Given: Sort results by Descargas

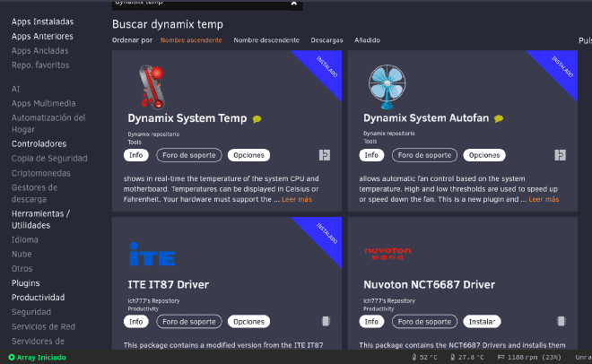Looking at the screenshot, I should pyautogui.click(x=327, y=40).
